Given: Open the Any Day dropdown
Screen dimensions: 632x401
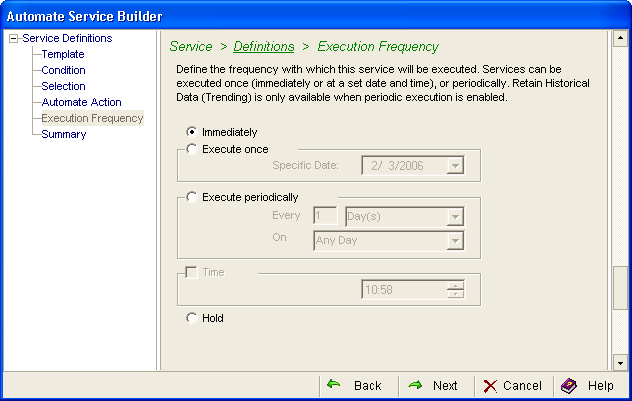Looking at the screenshot, I should [x=455, y=241].
